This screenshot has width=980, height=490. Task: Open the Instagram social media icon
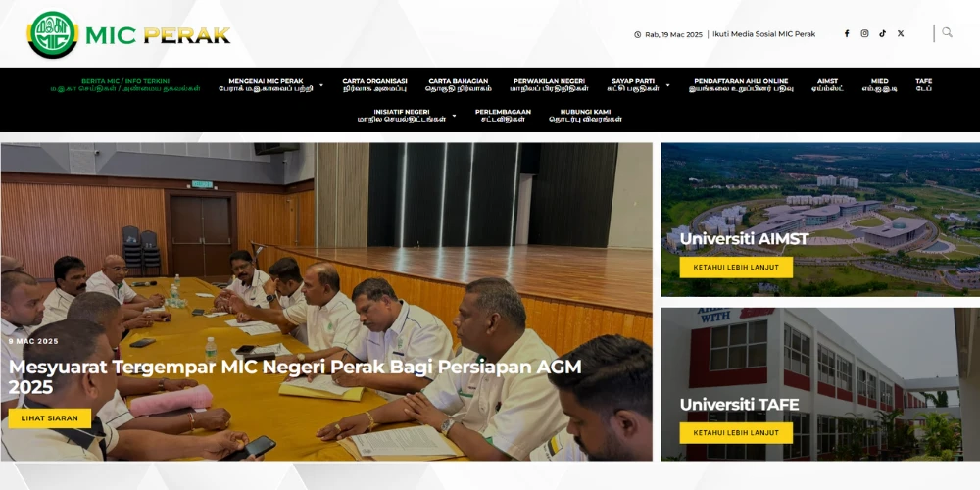(864, 33)
